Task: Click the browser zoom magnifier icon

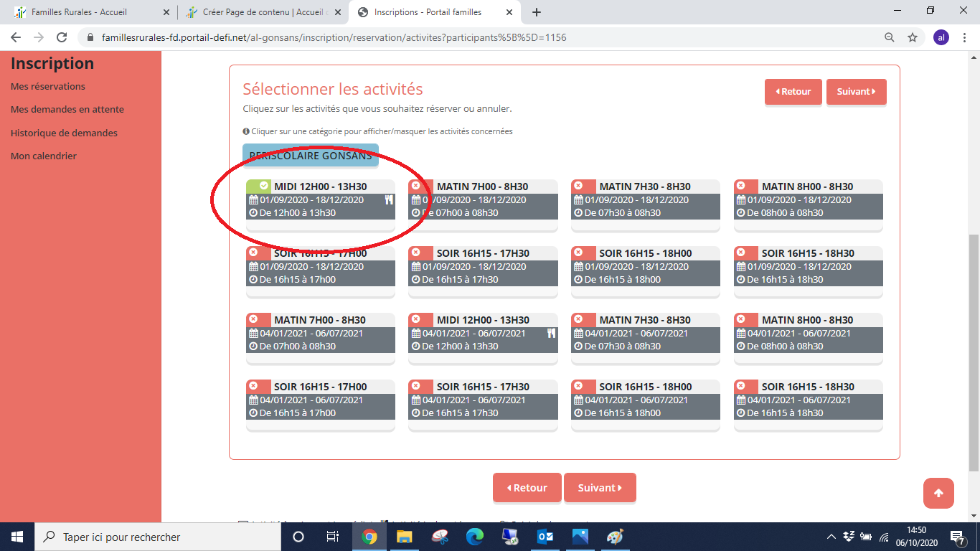Action: tap(890, 37)
